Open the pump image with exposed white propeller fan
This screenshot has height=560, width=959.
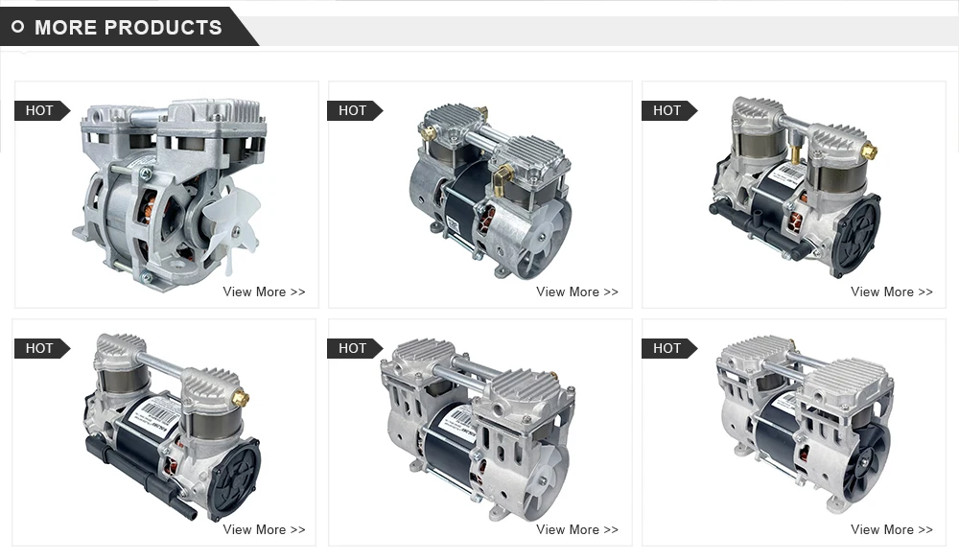point(170,195)
